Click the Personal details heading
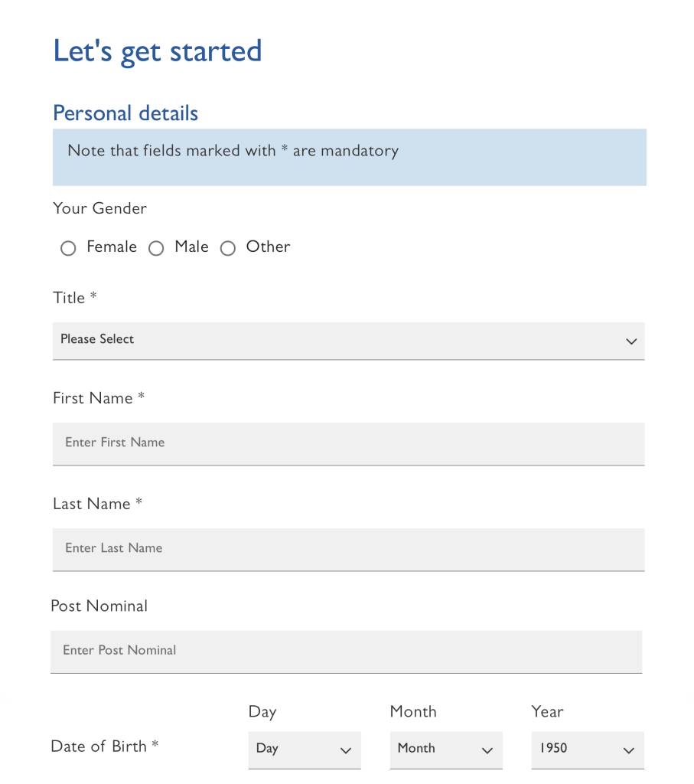694x784 pixels. pos(125,113)
